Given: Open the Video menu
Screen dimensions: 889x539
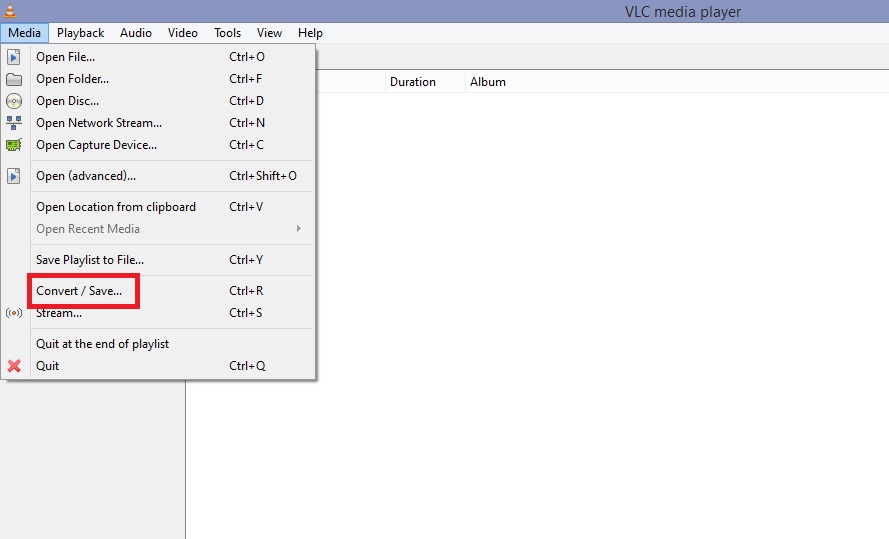Looking at the screenshot, I should pyautogui.click(x=183, y=33).
